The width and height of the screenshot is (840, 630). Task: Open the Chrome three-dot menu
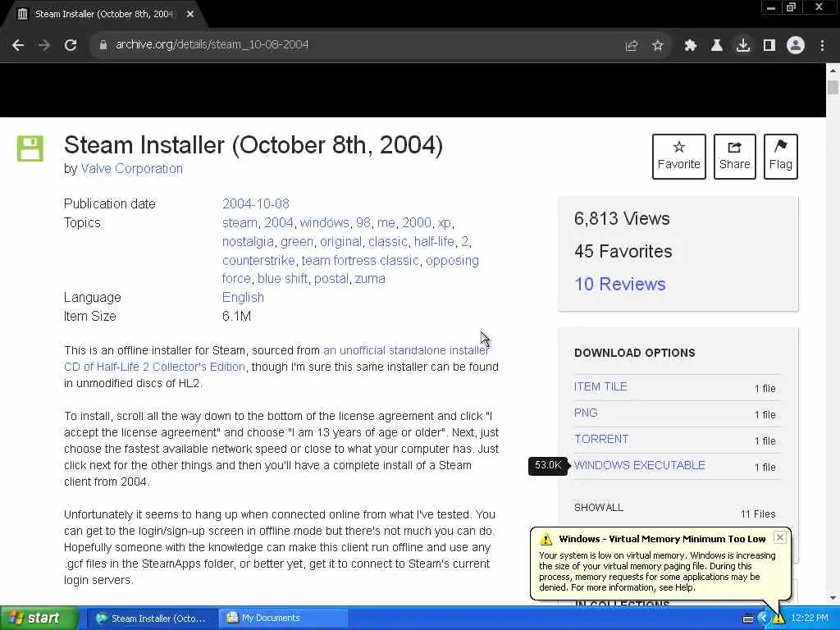pyautogui.click(x=822, y=46)
